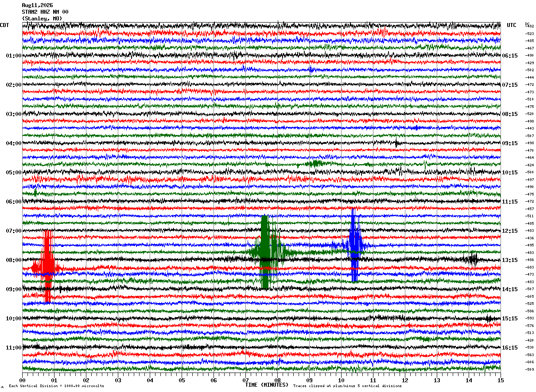
Task: Click DC offset value -520
Action: [529, 114]
